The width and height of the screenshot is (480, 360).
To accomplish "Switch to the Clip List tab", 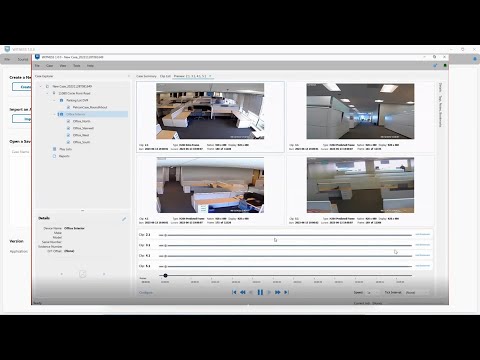I will (165, 76).
